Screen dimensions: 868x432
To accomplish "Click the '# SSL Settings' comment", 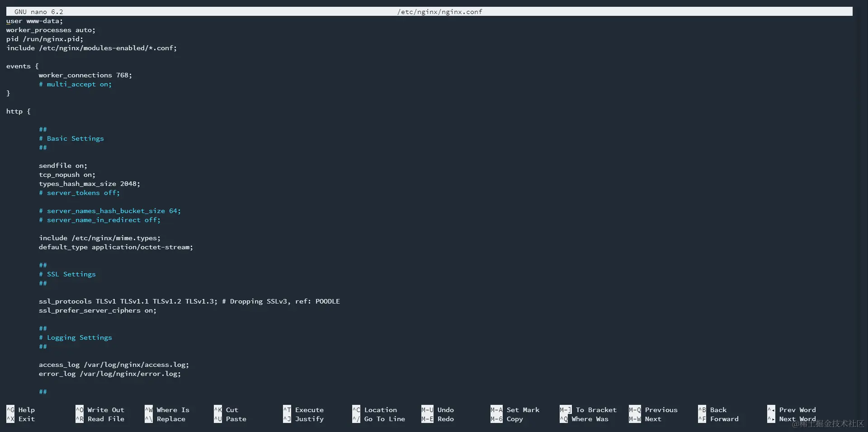I will coord(67,274).
